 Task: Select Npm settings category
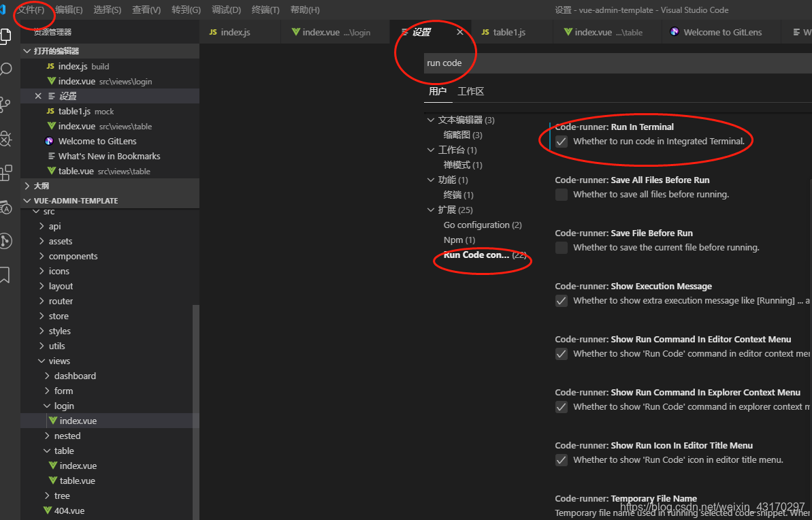459,240
